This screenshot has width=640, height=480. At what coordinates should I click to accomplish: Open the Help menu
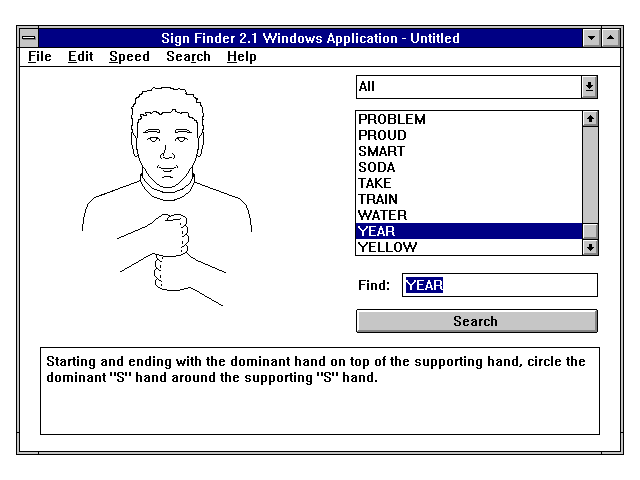point(241,57)
